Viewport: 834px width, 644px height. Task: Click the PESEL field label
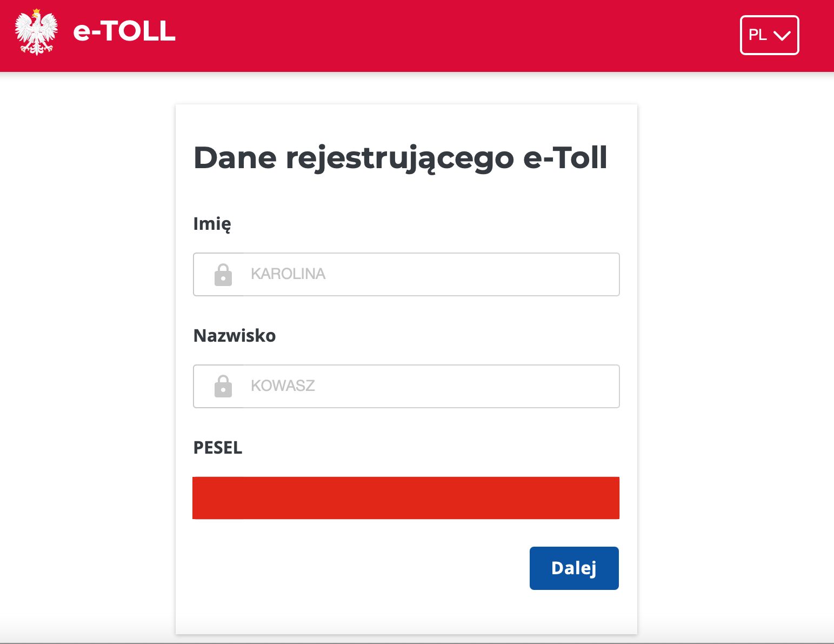pos(218,448)
